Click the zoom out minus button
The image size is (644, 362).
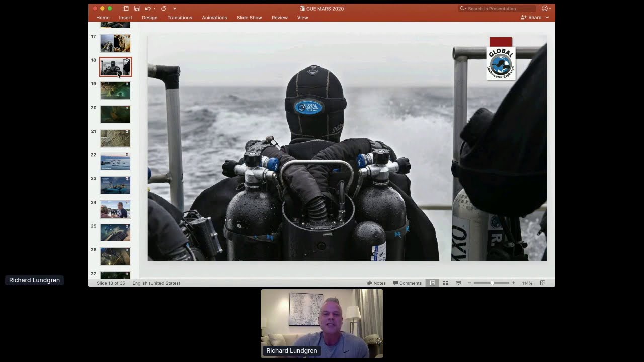click(x=469, y=283)
